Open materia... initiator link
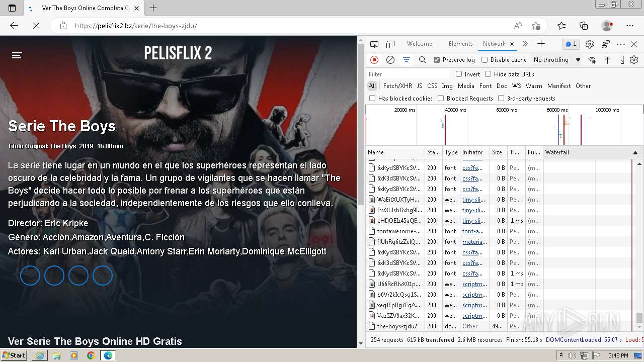The image size is (644, 362). [474, 242]
